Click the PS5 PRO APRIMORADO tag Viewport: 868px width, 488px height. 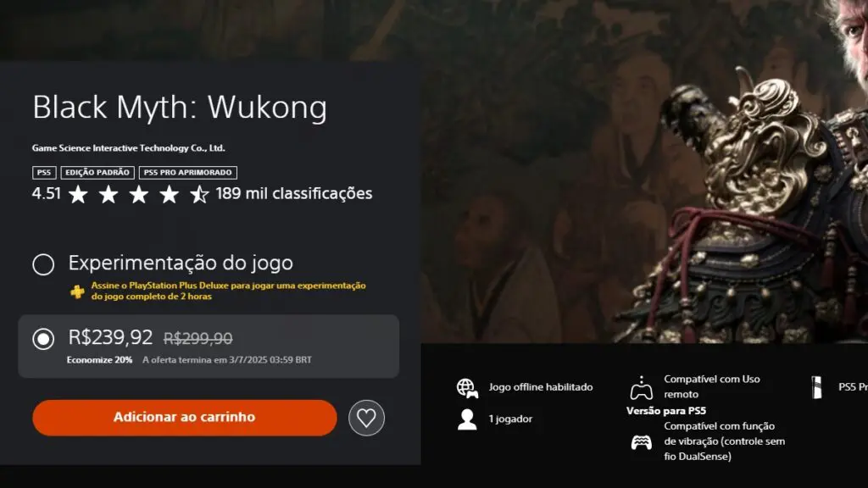coord(187,173)
